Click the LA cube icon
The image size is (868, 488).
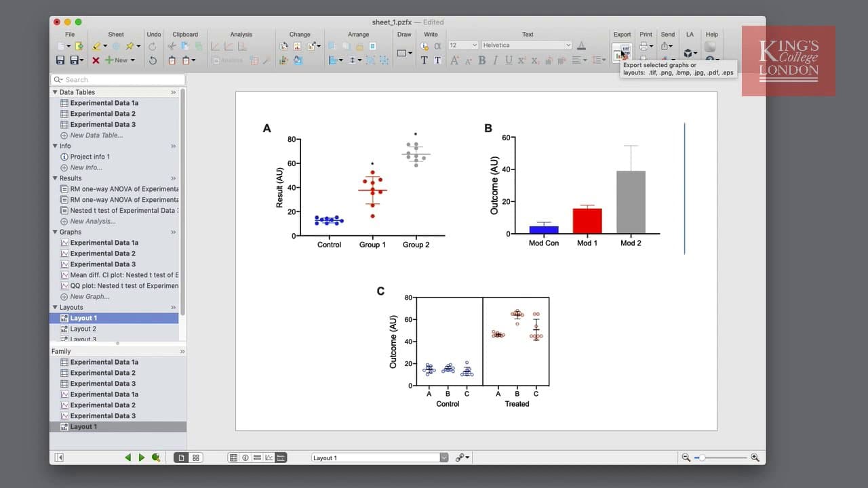coord(688,53)
